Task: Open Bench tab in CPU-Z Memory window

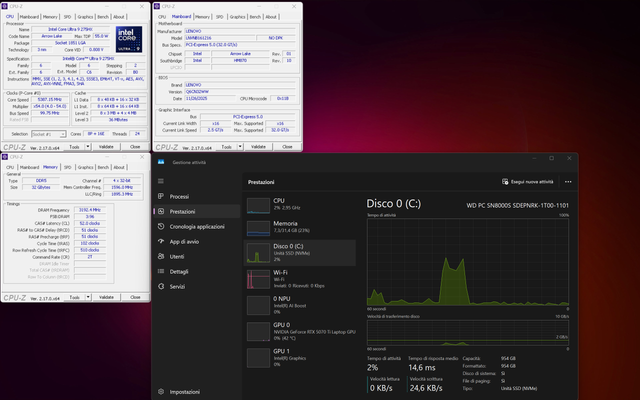Action: click(103, 167)
